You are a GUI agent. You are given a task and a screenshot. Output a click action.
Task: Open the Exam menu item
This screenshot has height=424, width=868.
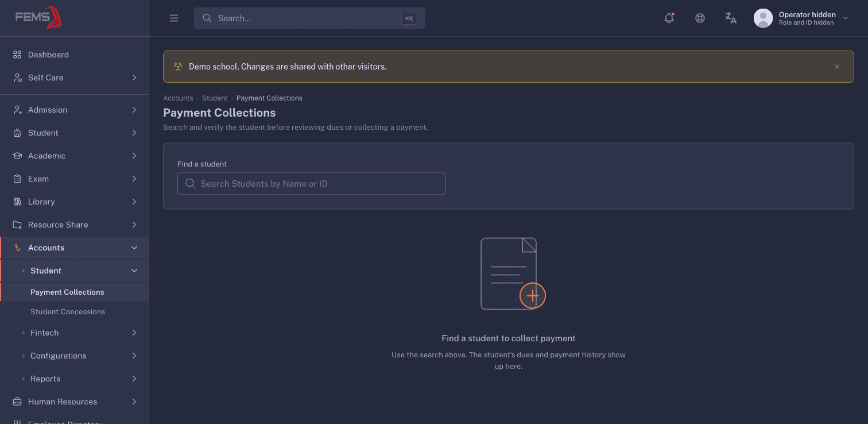tap(75, 179)
